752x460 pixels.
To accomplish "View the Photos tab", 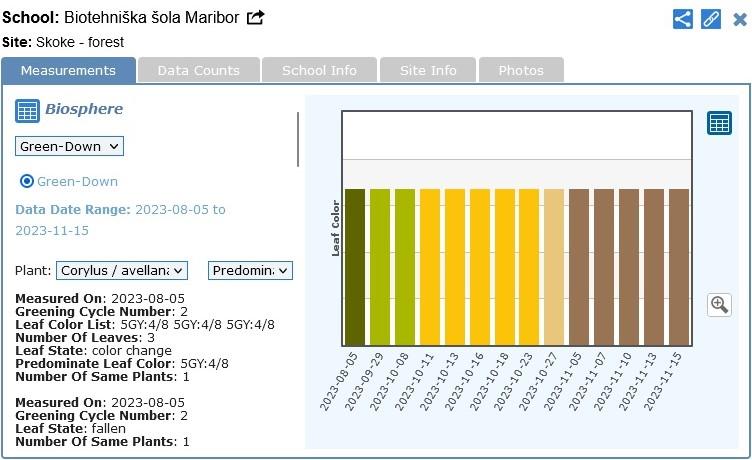I will pyautogui.click(x=521, y=70).
